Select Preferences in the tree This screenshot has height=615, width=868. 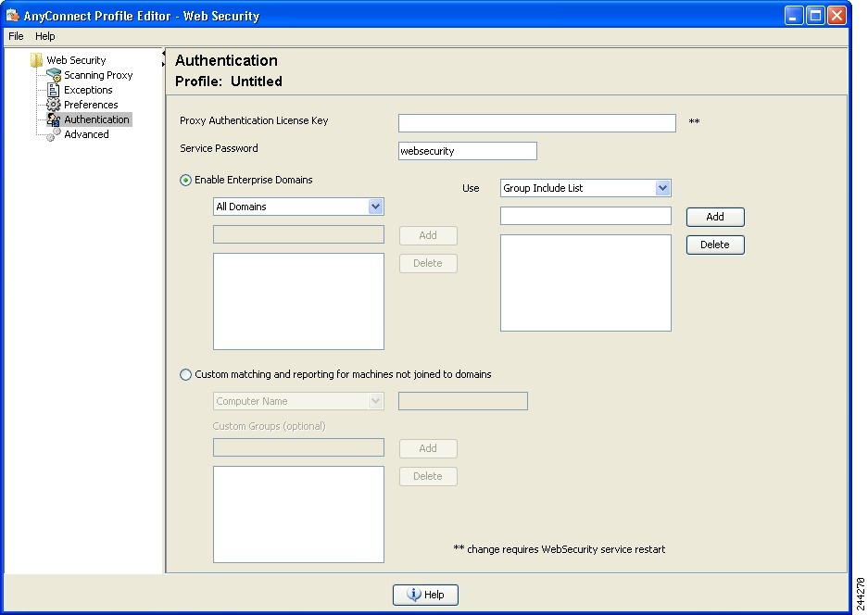(91, 105)
